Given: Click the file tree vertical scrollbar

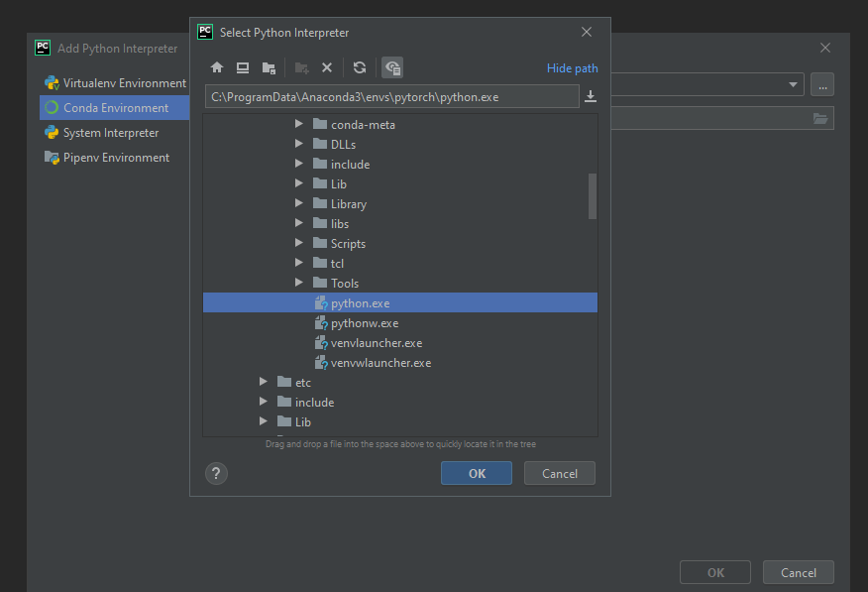Looking at the screenshot, I should (x=593, y=196).
